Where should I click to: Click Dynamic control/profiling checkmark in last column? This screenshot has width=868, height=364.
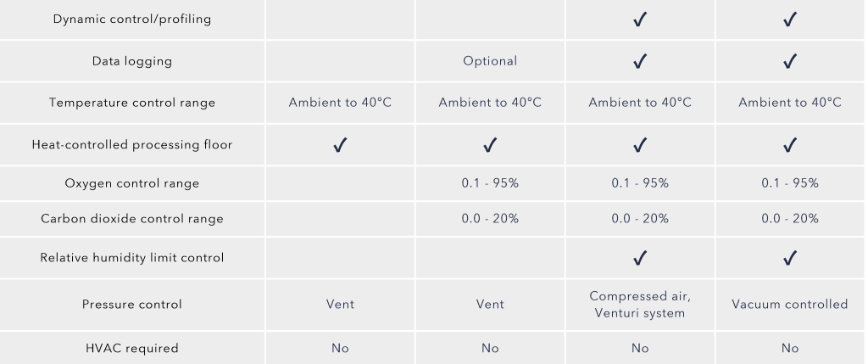tap(790, 20)
